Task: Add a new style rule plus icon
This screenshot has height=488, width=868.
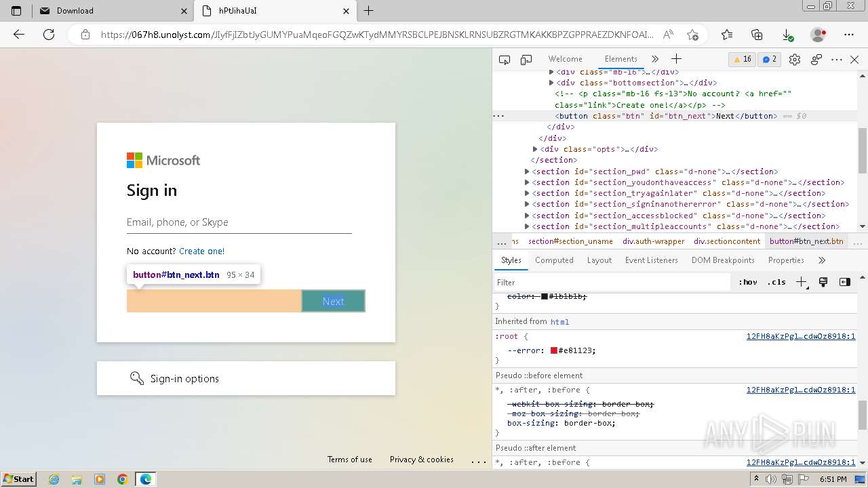Action: (x=802, y=282)
